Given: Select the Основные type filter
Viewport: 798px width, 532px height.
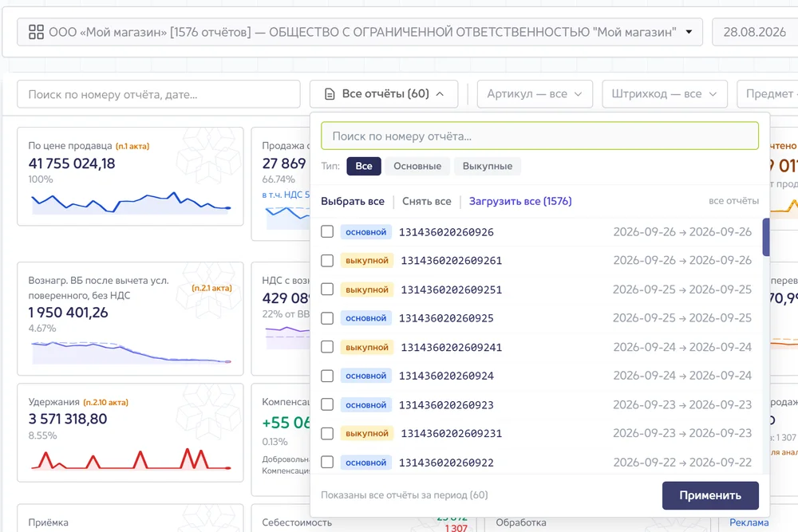Looking at the screenshot, I should click(417, 166).
